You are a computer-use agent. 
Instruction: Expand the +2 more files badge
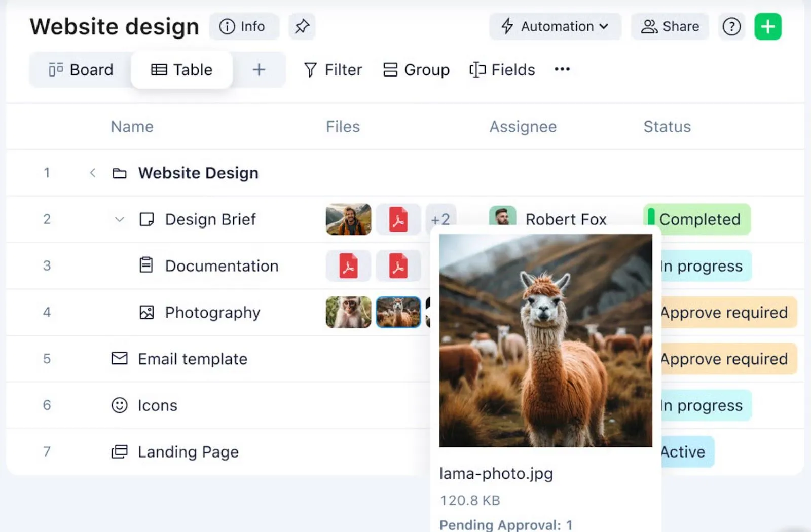coord(440,219)
